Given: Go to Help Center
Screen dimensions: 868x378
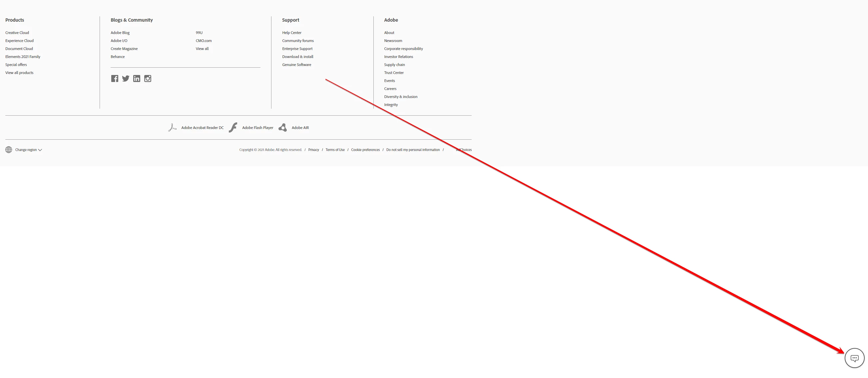Looking at the screenshot, I should coord(291,33).
